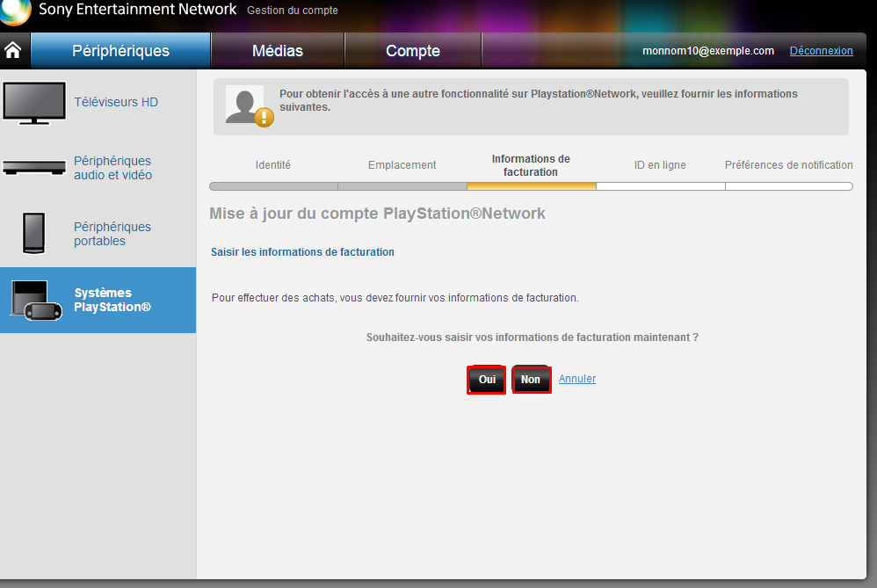Select the PlayStation systems console icon
Screen dimensions: 877x588
click(36, 300)
